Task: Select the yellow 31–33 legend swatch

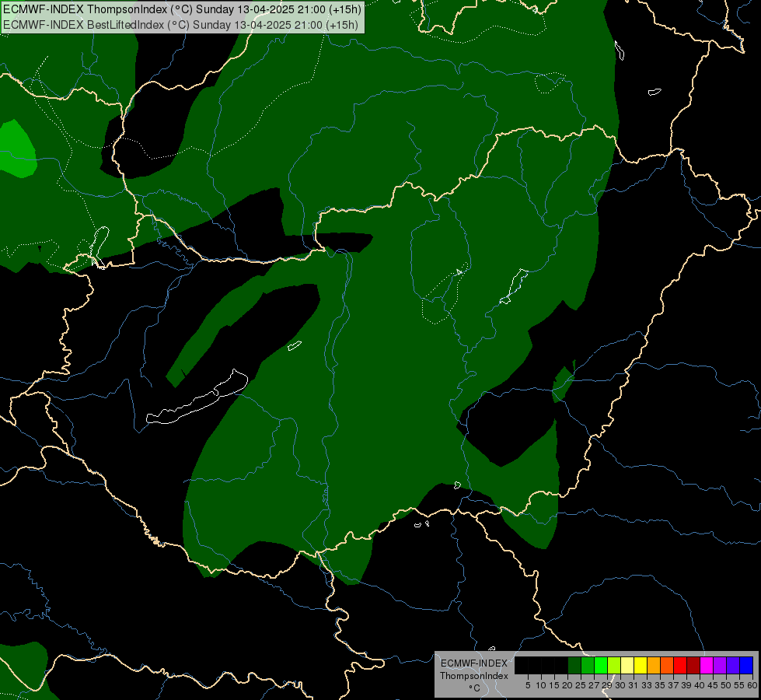Action: click(x=641, y=666)
